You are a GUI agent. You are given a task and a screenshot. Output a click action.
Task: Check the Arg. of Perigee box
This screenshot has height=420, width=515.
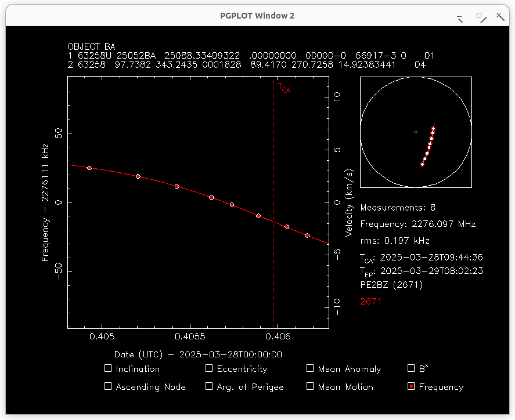[209, 386]
